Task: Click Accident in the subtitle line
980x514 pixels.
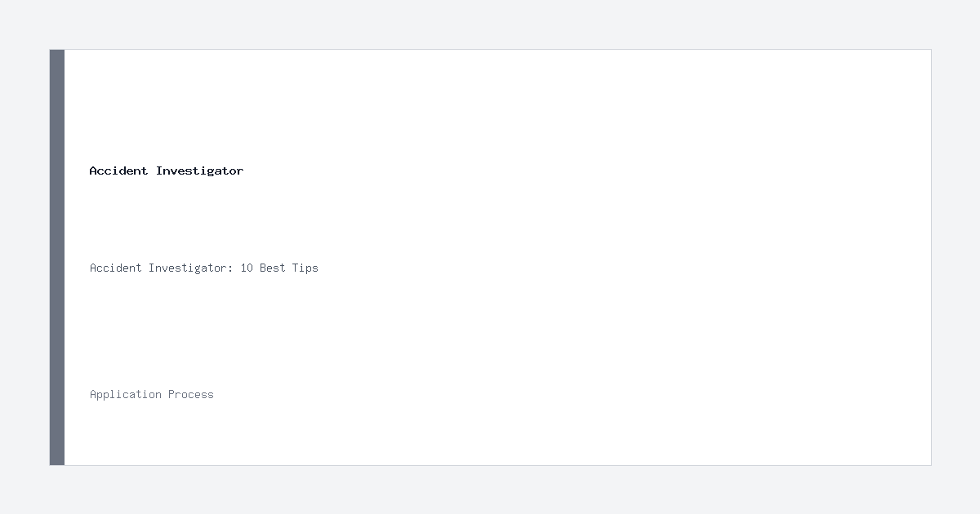Action: 116,268
